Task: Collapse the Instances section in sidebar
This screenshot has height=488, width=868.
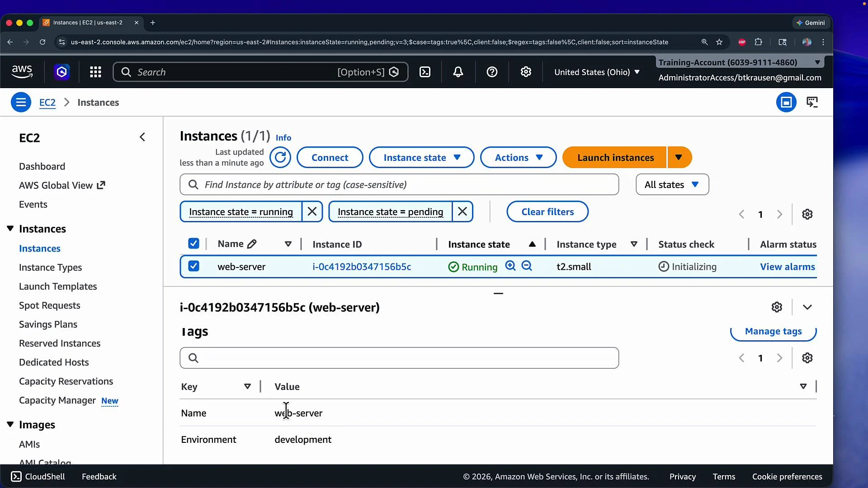Action: point(10,229)
